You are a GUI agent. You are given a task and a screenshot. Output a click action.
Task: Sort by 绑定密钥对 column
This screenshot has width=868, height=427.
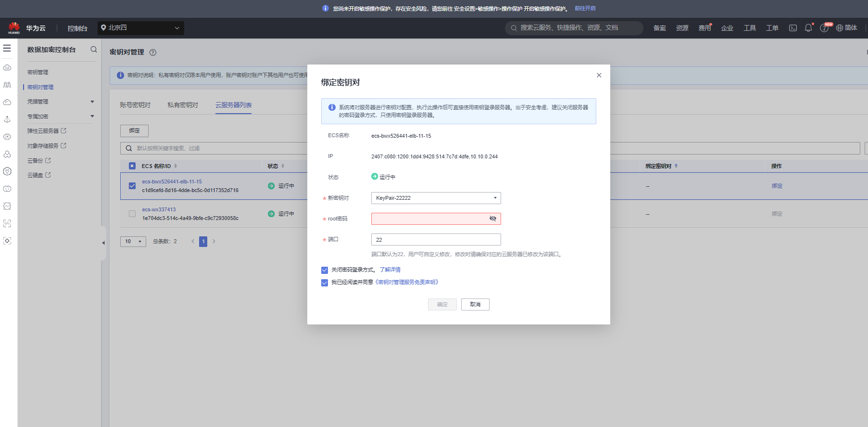(676, 166)
